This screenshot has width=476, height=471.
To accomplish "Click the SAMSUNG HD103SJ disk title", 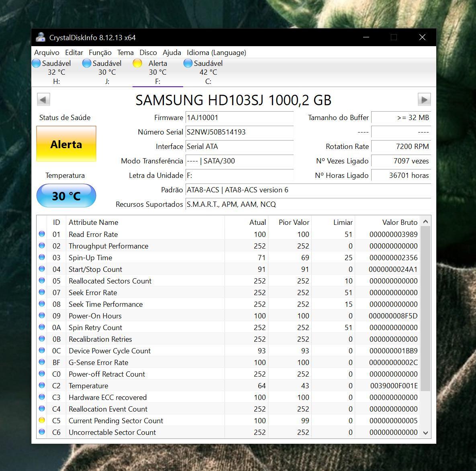I will tap(233, 100).
